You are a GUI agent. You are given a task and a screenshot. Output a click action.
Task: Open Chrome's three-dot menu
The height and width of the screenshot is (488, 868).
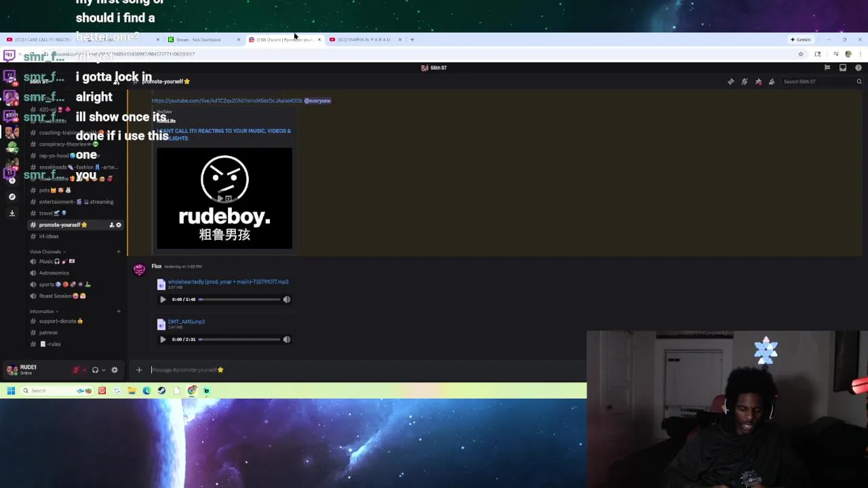tap(859, 54)
